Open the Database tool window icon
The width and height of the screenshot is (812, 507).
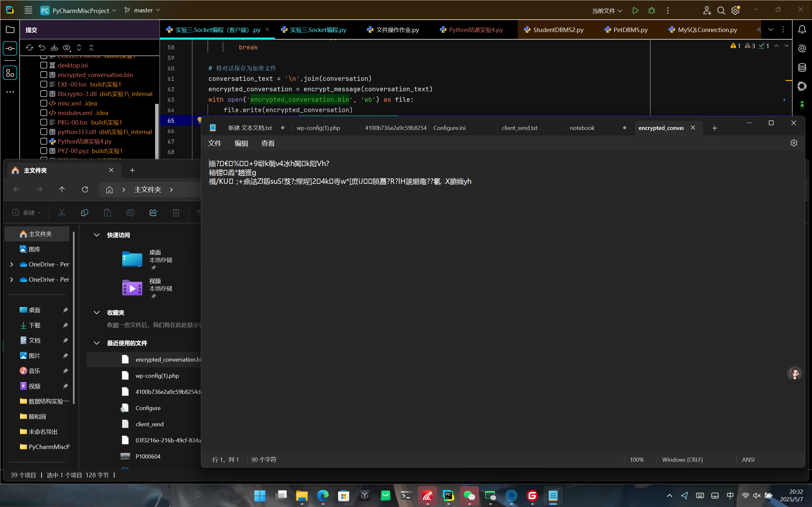pyautogui.click(x=802, y=67)
